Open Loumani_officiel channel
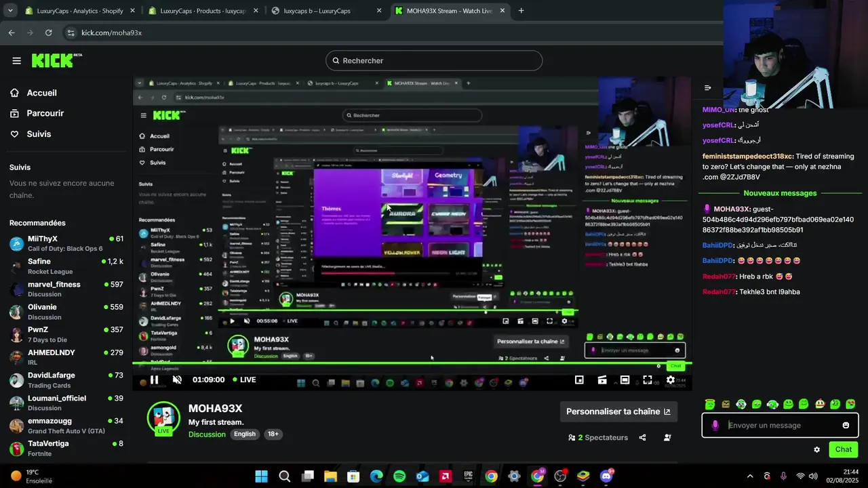868x488 pixels. [x=66, y=403]
